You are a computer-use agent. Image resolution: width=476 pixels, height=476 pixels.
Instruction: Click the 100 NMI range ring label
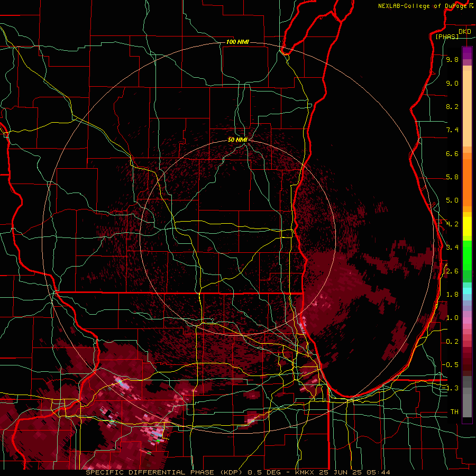coord(237,42)
